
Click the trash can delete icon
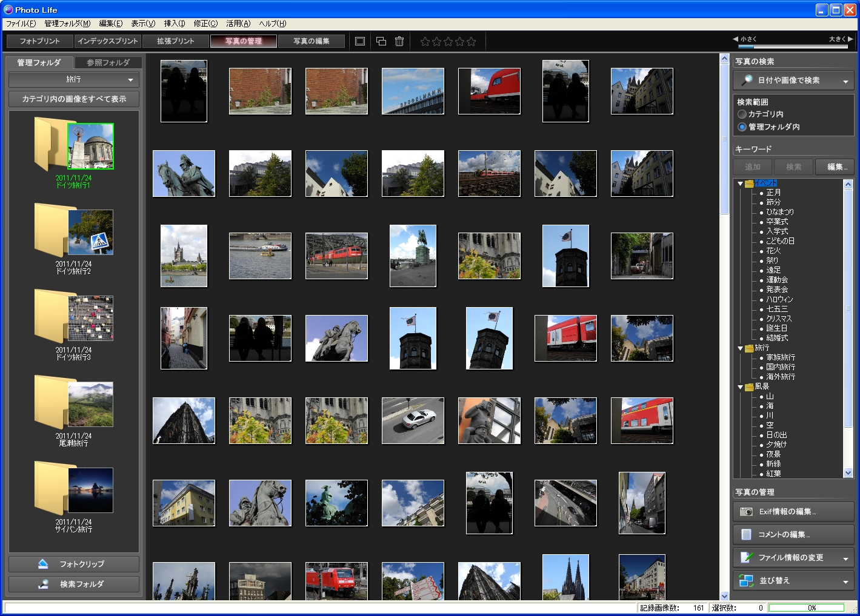click(399, 41)
